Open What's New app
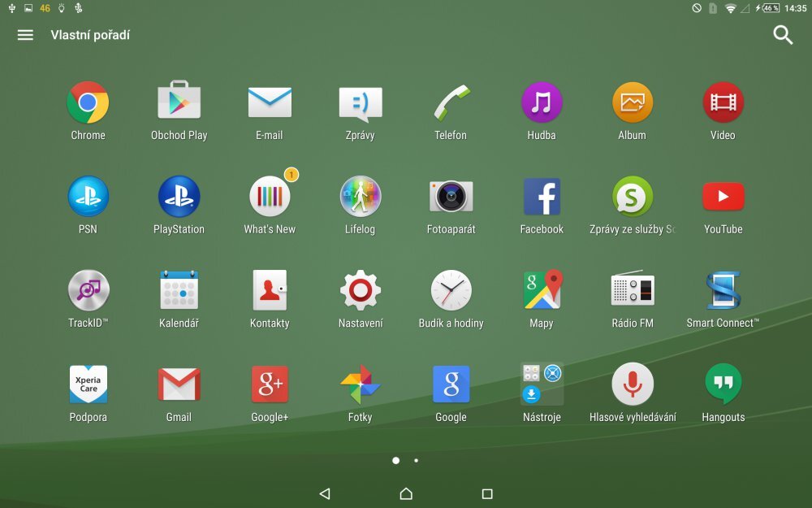 (x=270, y=197)
